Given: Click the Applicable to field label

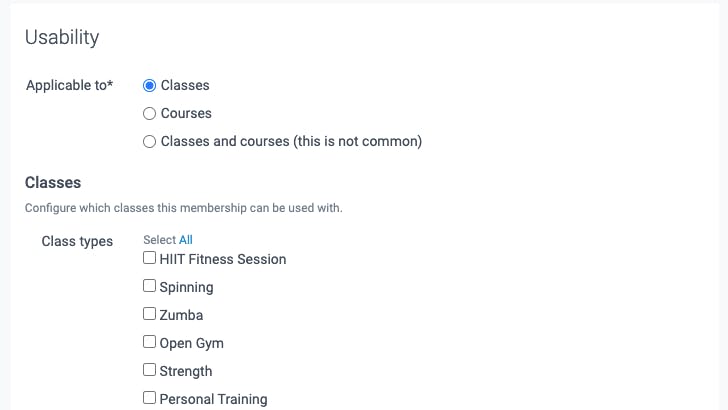Looking at the screenshot, I should point(69,85).
